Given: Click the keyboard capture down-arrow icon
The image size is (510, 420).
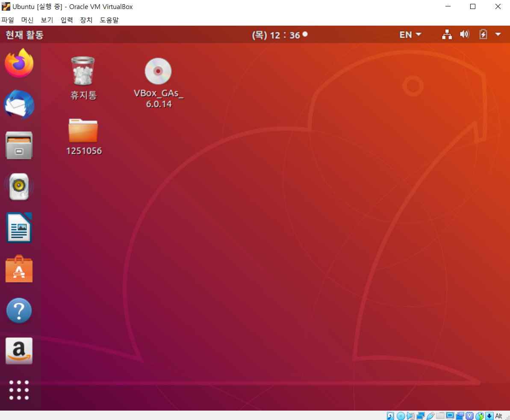Looking at the screenshot, I should 489,415.
